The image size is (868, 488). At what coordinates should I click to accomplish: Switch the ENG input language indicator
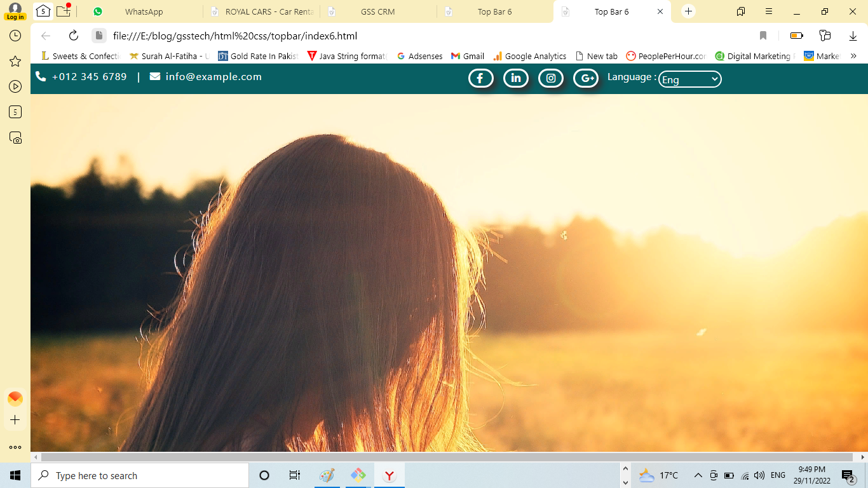tap(778, 475)
